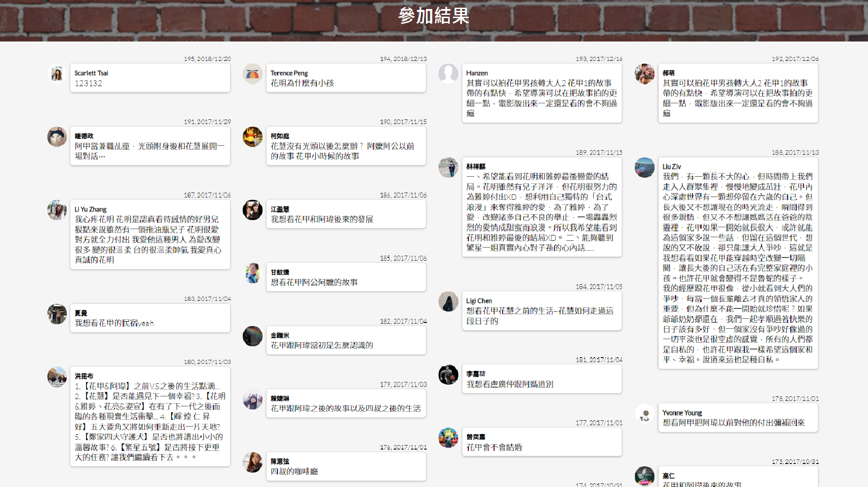This screenshot has width=868, height=487.
Task: Click Liu Ziv's seaside avatar
Action: (x=645, y=167)
